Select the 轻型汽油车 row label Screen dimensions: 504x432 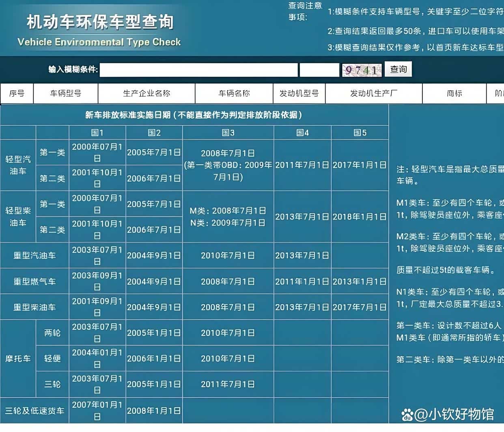click(18, 165)
